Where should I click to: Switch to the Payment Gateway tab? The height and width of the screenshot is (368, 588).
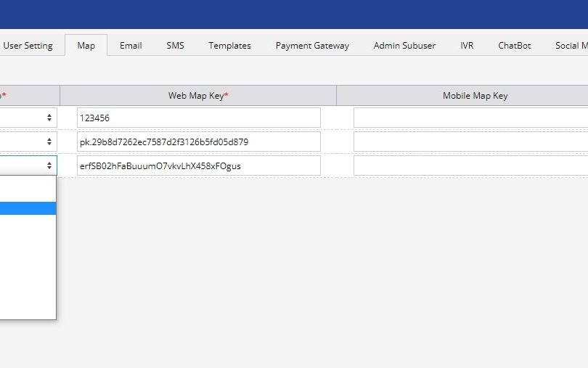[x=312, y=46]
